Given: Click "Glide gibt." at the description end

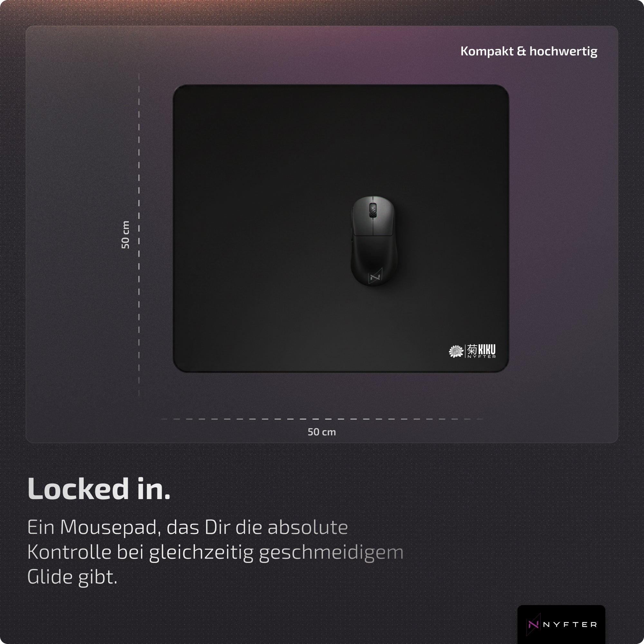Looking at the screenshot, I should coord(72,577).
